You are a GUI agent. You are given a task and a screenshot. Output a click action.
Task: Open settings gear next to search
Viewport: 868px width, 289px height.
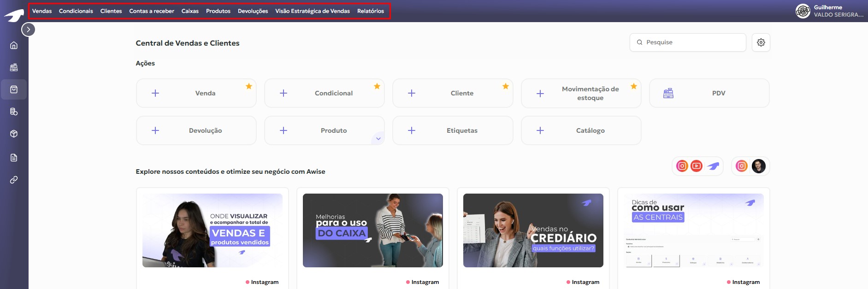click(x=761, y=42)
